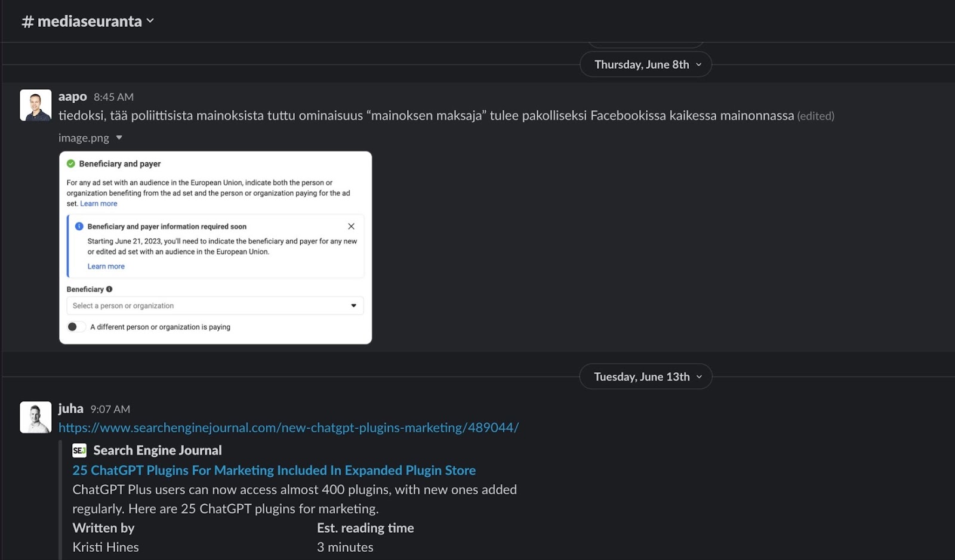Image resolution: width=955 pixels, height=560 pixels.
Task: Click the blue info icon in notice
Action: [x=79, y=227]
